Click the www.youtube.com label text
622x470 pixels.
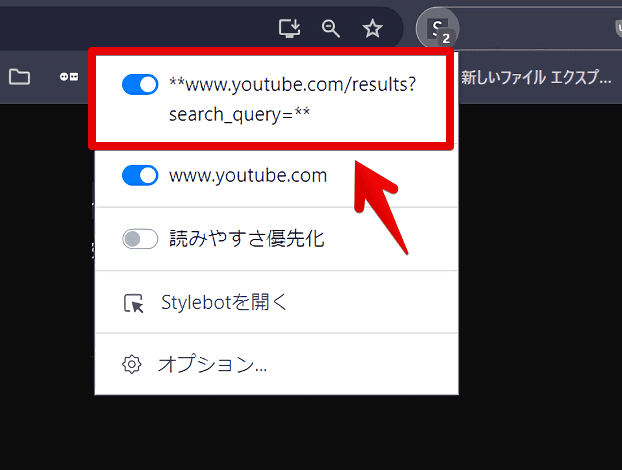pos(248,175)
